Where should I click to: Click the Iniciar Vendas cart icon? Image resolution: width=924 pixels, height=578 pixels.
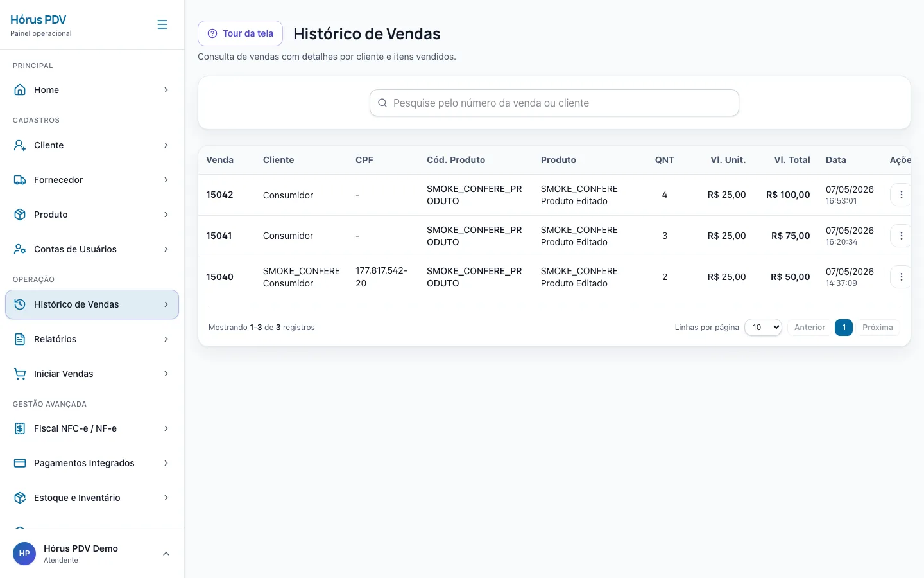click(20, 374)
